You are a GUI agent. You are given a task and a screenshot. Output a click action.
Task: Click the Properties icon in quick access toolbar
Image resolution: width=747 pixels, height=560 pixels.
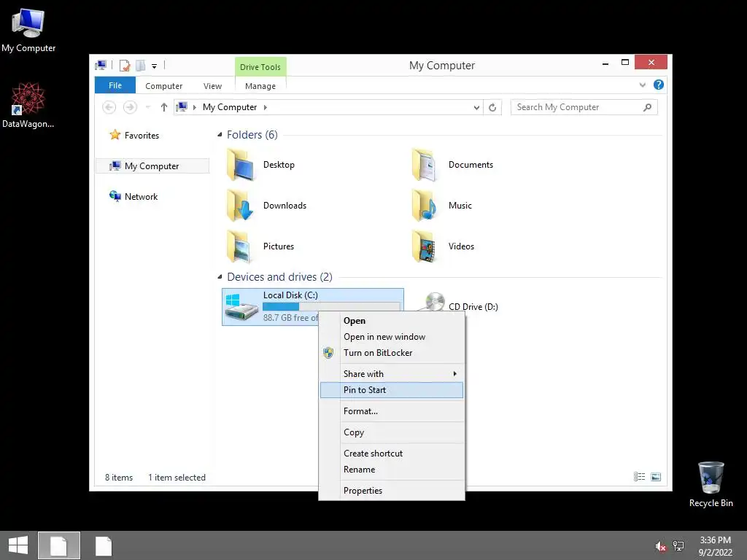coord(125,65)
